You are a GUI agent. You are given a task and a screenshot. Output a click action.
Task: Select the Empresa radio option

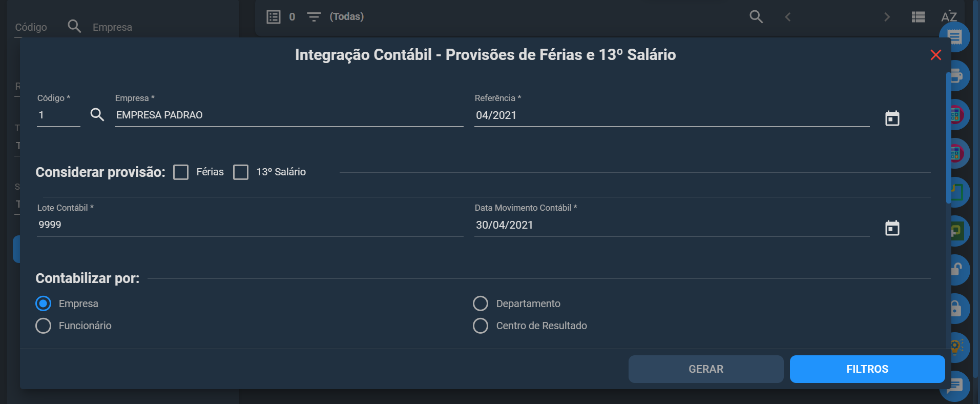coord(44,304)
